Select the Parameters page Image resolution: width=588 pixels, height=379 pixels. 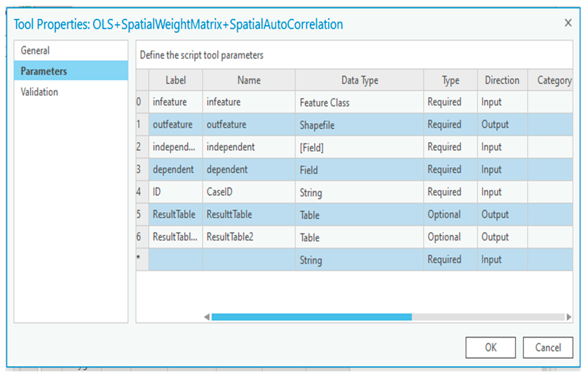coord(44,71)
